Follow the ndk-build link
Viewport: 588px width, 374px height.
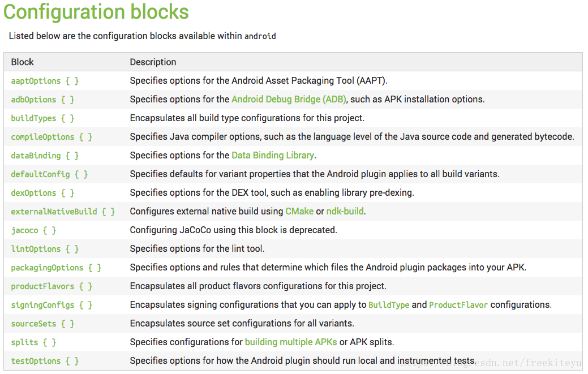point(345,212)
